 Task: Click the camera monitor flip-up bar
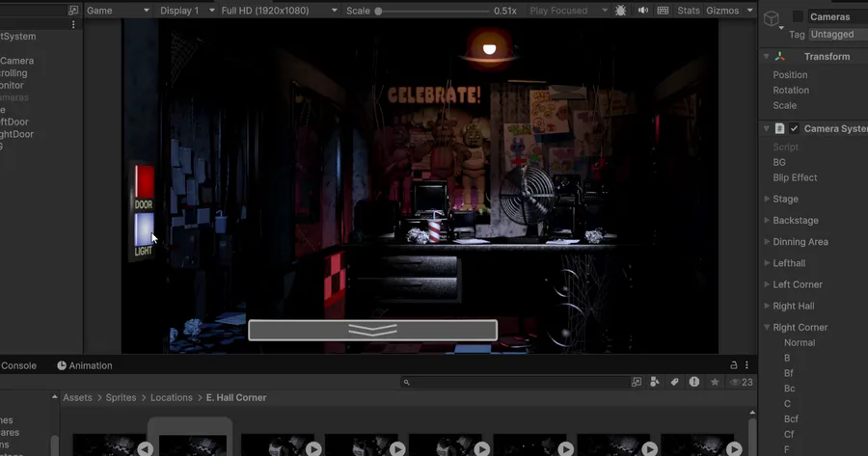[372, 331]
